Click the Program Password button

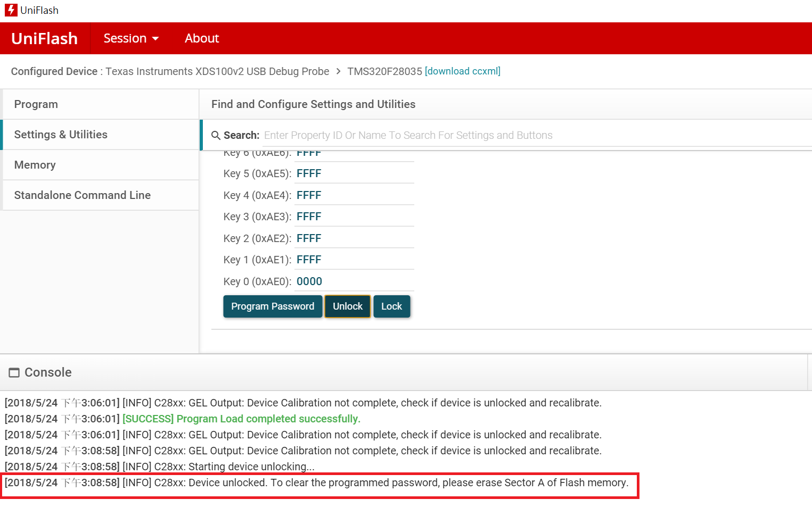[273, 306]
